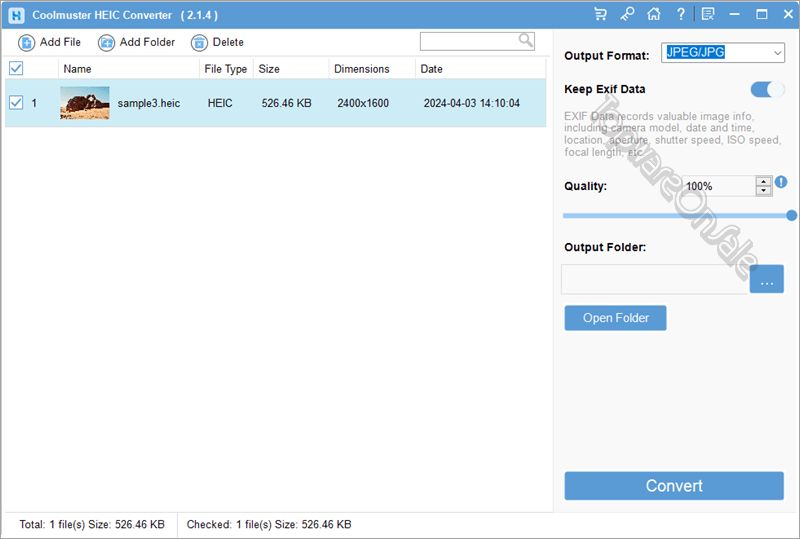
Task: Click the Convert button
Action: 674,486
